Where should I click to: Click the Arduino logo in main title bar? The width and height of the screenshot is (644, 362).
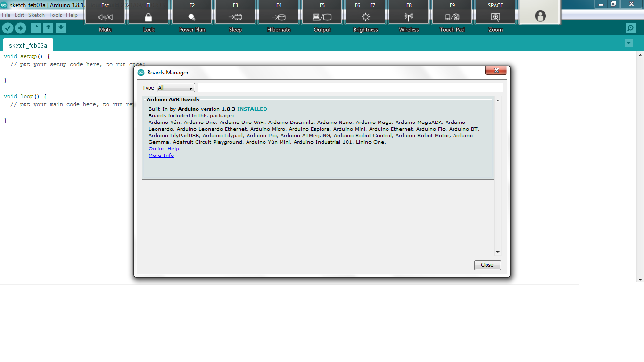click(x=4, y=5)
